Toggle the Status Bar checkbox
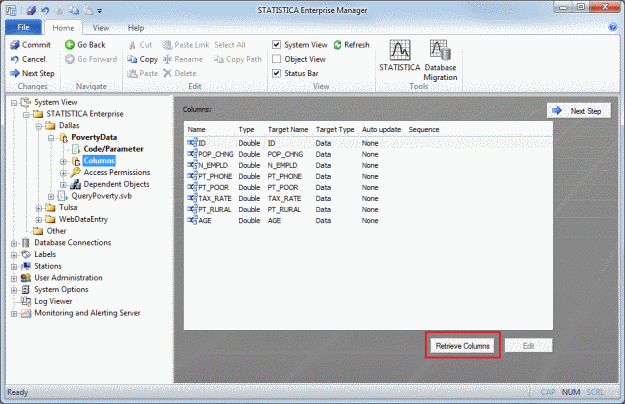This screenshot has height=404, width=625. [x=276, y=73]
